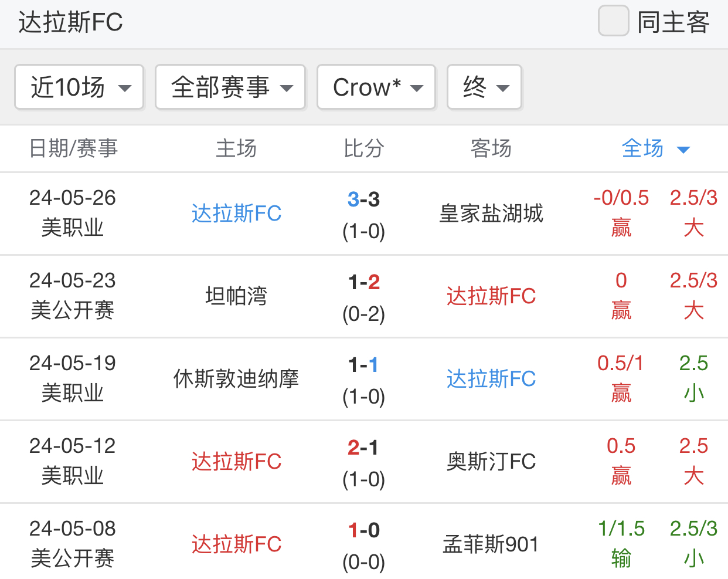Click the 达拉斯FC title heading
Screen dimensions: 728x579
click(70, 23)
